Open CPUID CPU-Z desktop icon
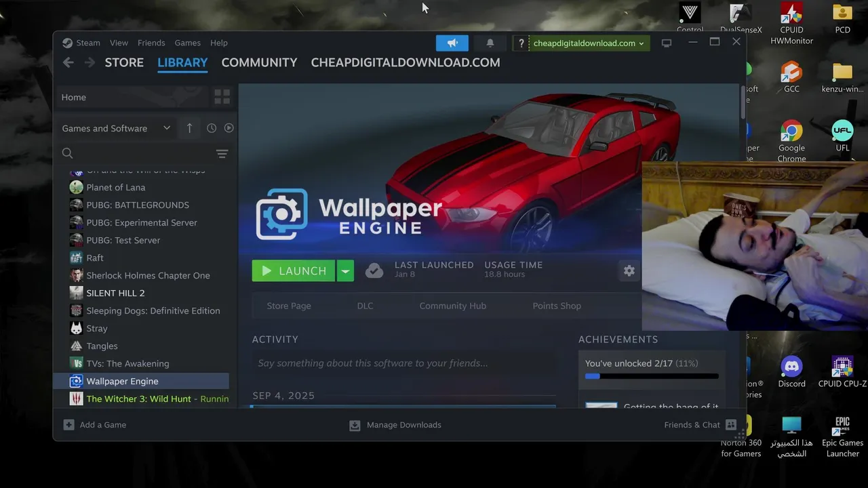The width and height of the screenshot is (868, 488). click(x=842, y=373)
